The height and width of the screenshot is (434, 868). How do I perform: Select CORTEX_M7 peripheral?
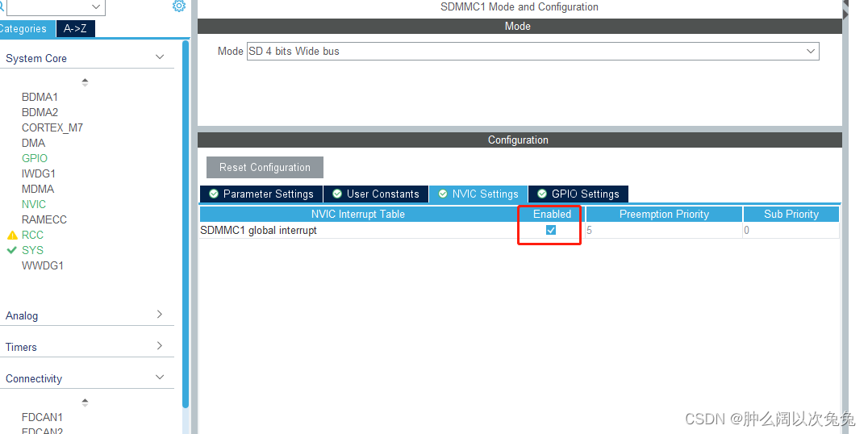[52, 128]
